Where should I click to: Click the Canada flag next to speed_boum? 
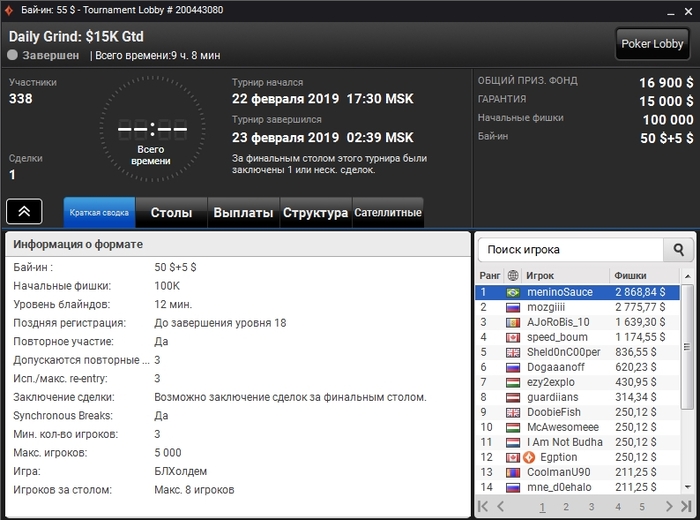[x=512, y=337]
